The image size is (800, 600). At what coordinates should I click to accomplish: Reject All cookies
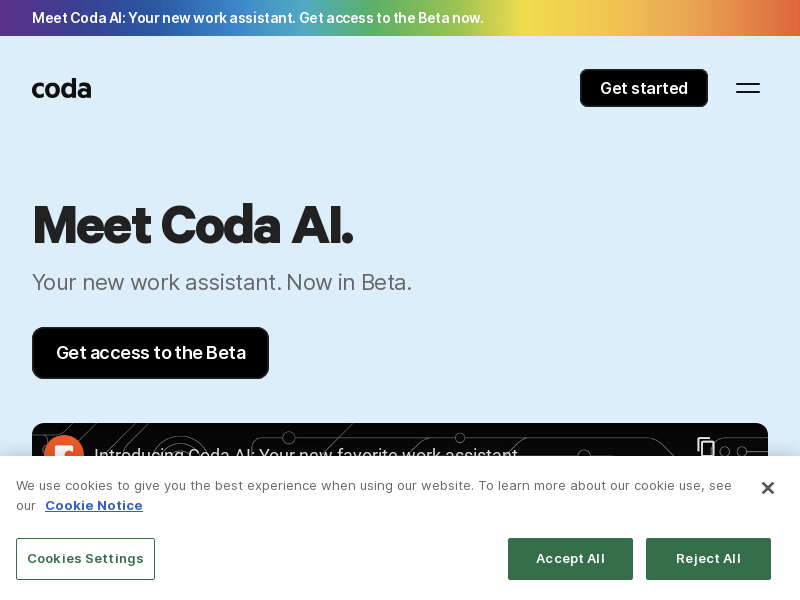click(x=708, y=559)
